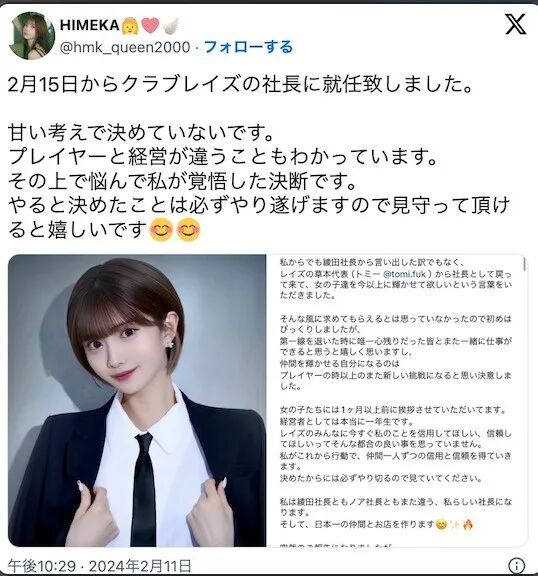
Task: Click the X logo icon
Action: [516, 24]
